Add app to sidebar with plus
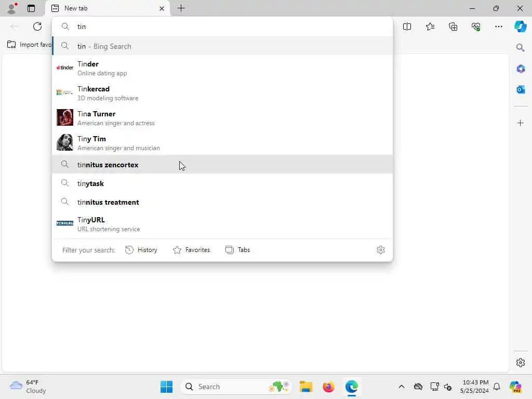 click(x=521, y=123)
